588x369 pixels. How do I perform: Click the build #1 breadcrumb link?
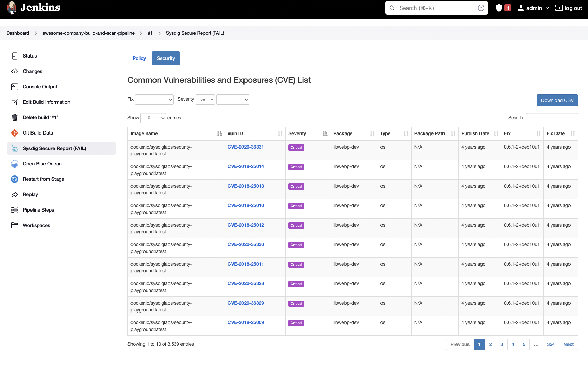[x=150, y=33]
